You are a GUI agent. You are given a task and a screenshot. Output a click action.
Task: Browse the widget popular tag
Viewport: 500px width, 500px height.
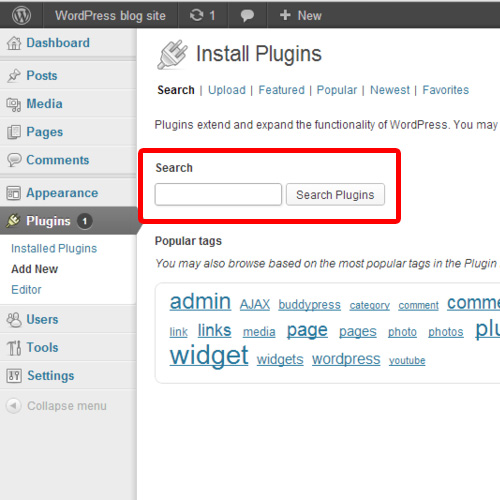[x=209, y=355]
